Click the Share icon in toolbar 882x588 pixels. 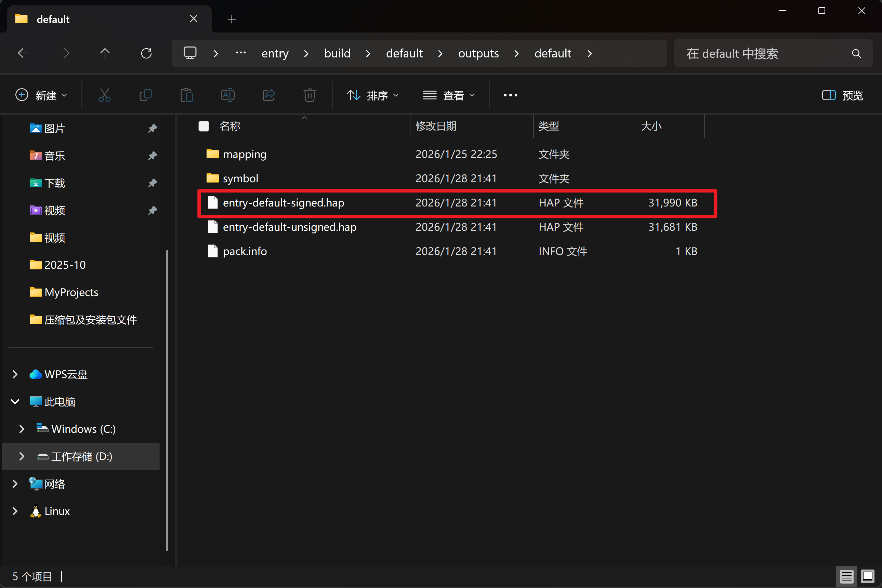268,95
